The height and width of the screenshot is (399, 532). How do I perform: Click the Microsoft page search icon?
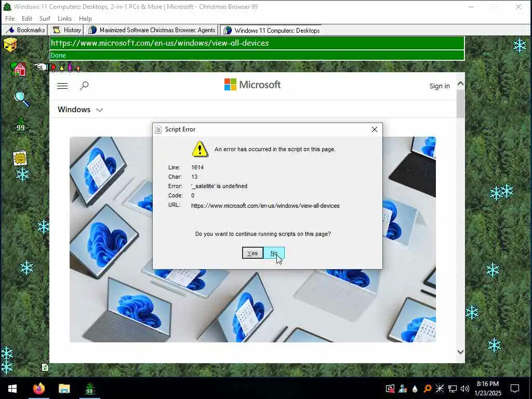[84, 86]
